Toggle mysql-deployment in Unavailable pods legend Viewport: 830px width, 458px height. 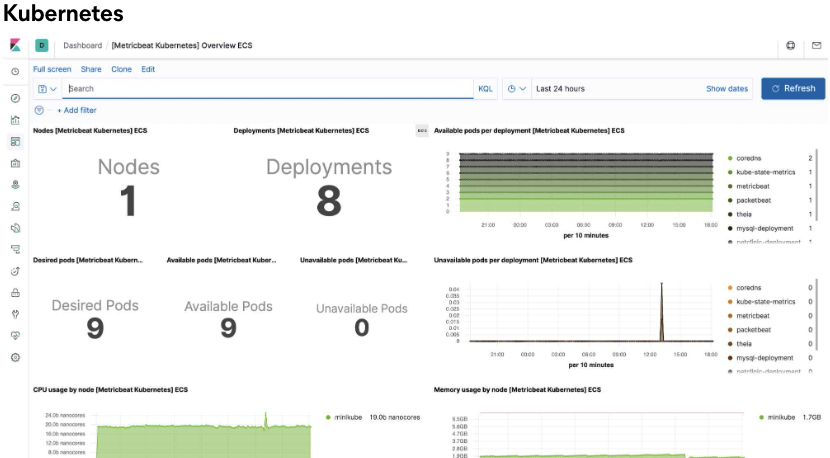click(x=765, y=358)
